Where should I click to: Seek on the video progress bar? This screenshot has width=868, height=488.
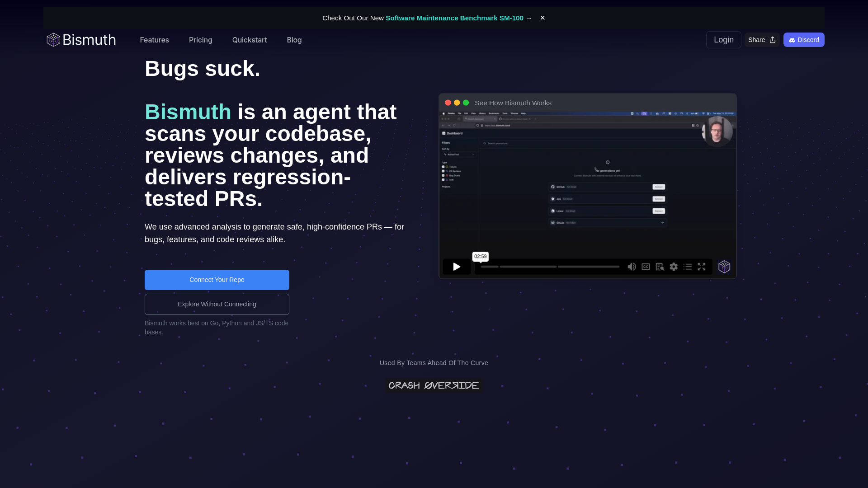(550, 267)
